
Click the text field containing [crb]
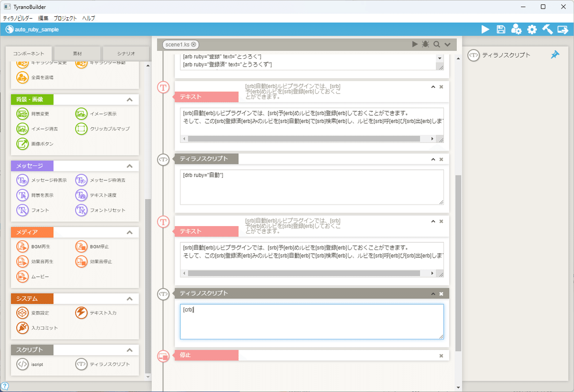pyautogui.click(x=312, y=322)
